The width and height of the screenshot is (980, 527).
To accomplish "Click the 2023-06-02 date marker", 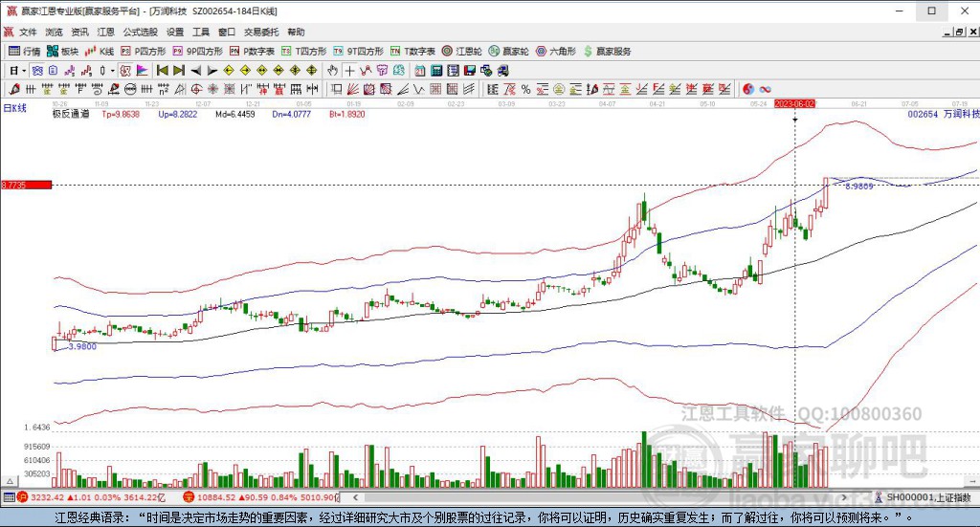I will 795,103.
